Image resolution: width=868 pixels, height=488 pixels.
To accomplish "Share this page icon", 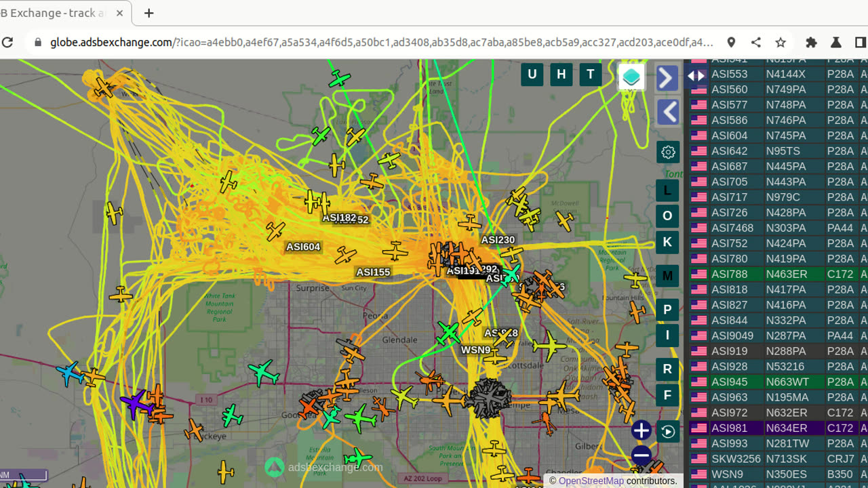I will (755, 42).
